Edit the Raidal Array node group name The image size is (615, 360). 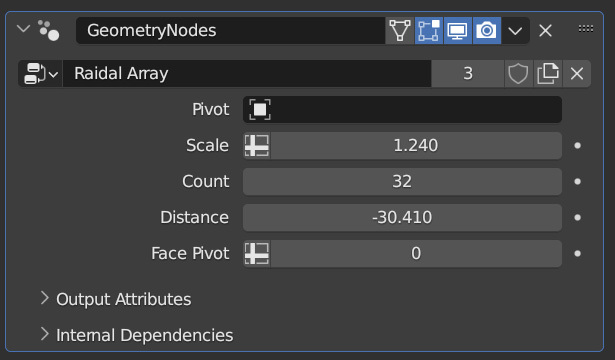(247, 73)
